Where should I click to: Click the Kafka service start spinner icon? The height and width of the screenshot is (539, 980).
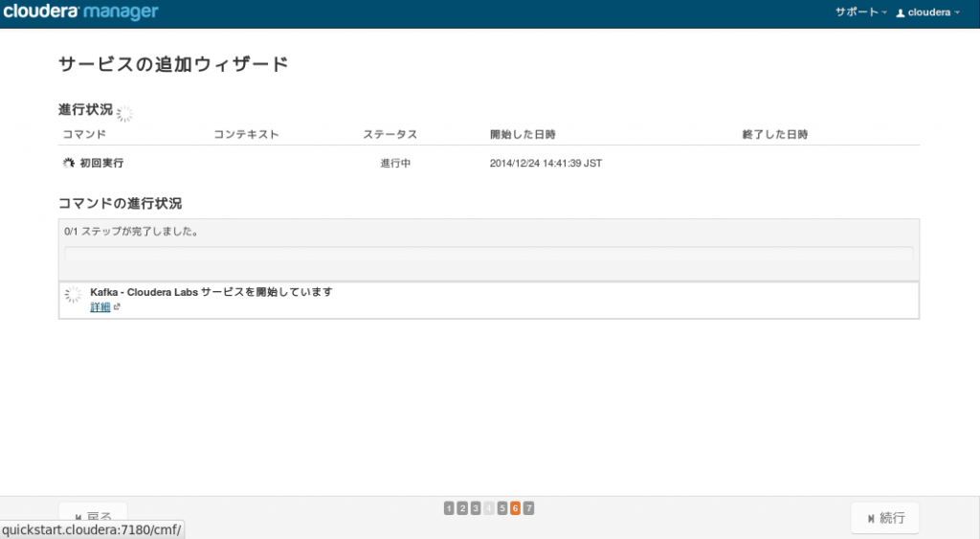(73, 295)
